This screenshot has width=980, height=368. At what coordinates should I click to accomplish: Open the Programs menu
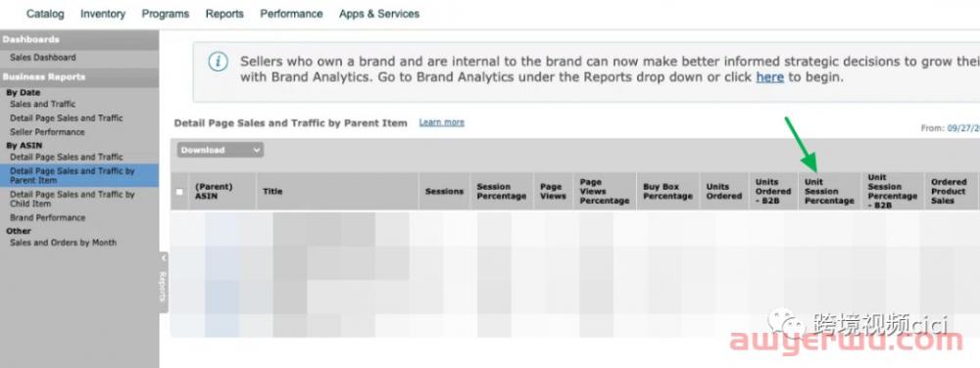tap(166, 14)
